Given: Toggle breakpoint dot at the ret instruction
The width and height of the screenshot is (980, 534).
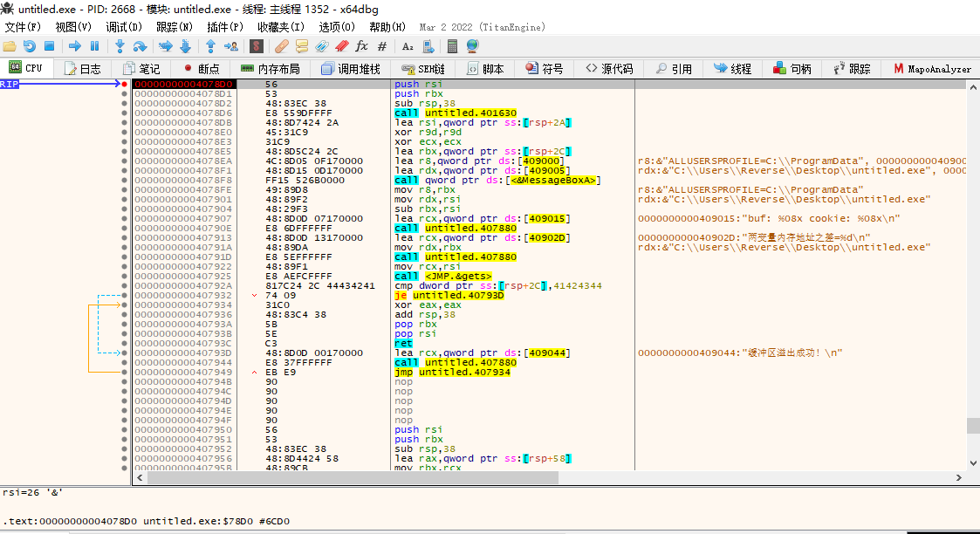Looking at the screenshot, I should point(125,343).
